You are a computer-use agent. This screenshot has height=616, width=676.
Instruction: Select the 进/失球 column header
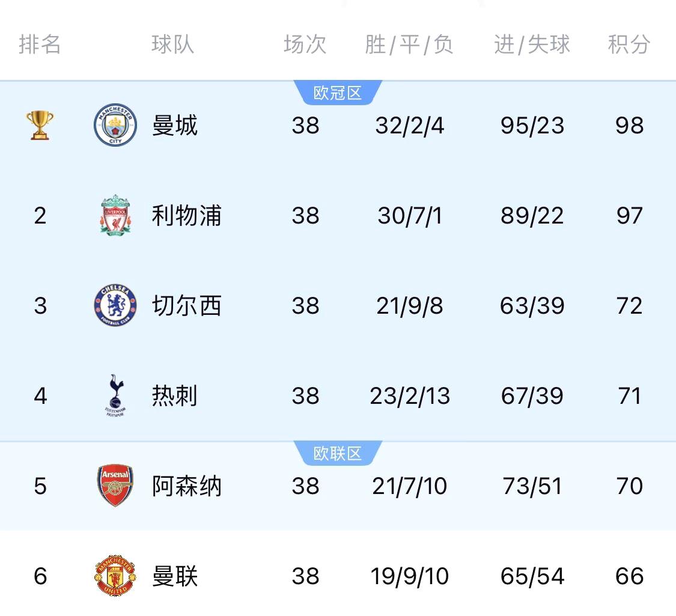pos(532,44)
